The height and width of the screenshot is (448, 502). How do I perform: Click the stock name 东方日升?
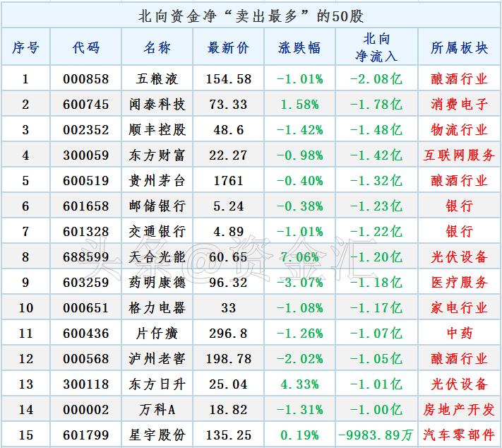tap(157, 384)
